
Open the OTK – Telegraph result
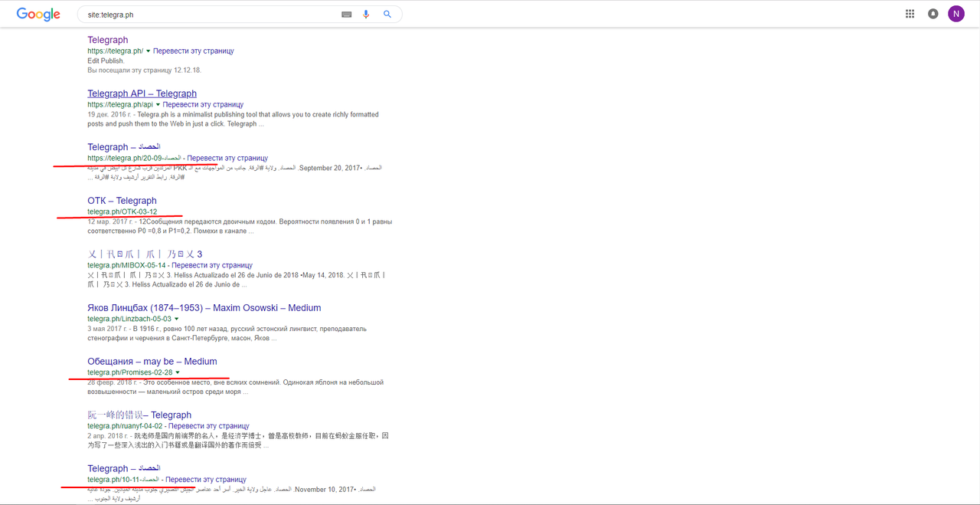(x=122, y=201)
